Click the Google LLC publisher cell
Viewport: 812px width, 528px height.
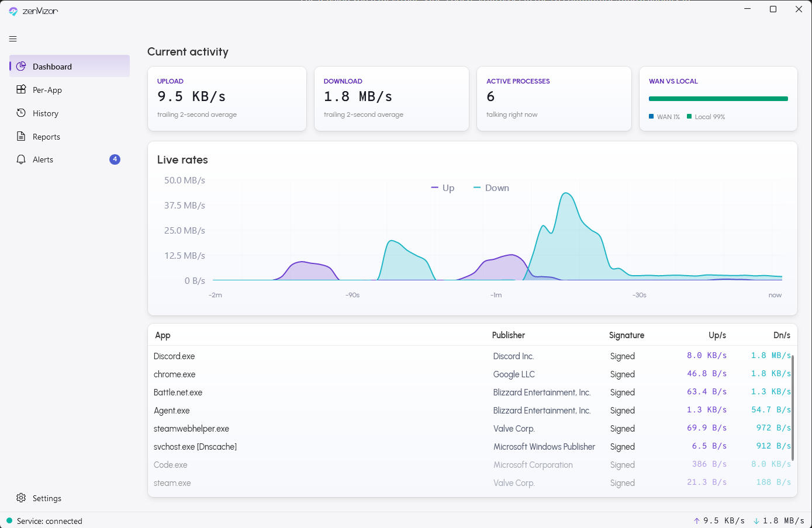(514, 374)
